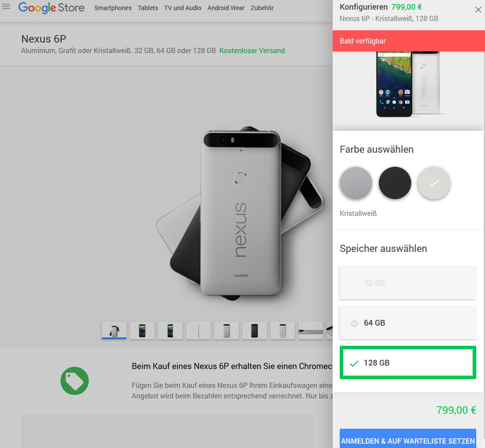Image resolution: width=485 pixels, height=448 pixels.
Task: Open the Zubehör menu
Action: [262, 8]
